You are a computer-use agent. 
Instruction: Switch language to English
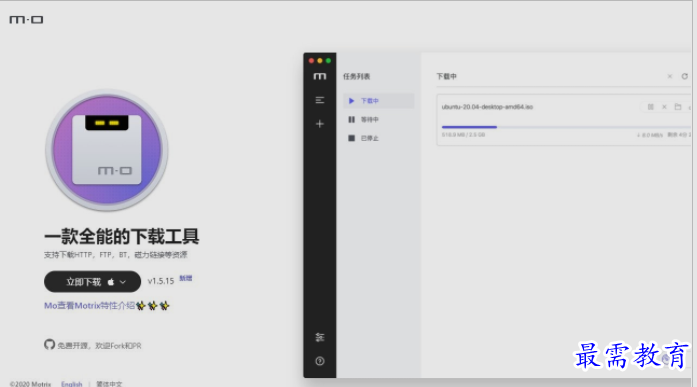72,383
